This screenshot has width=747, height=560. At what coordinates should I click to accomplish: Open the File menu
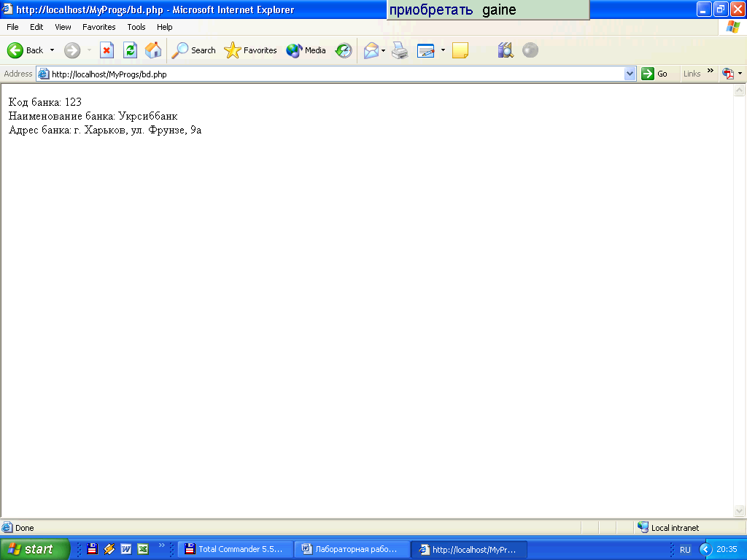(x=12, y=27)
